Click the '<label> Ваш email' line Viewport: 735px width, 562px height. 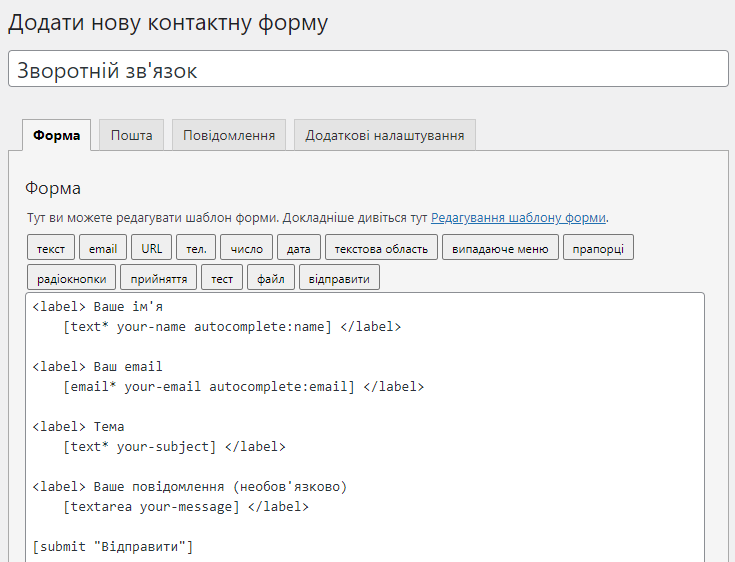(98, 367)
